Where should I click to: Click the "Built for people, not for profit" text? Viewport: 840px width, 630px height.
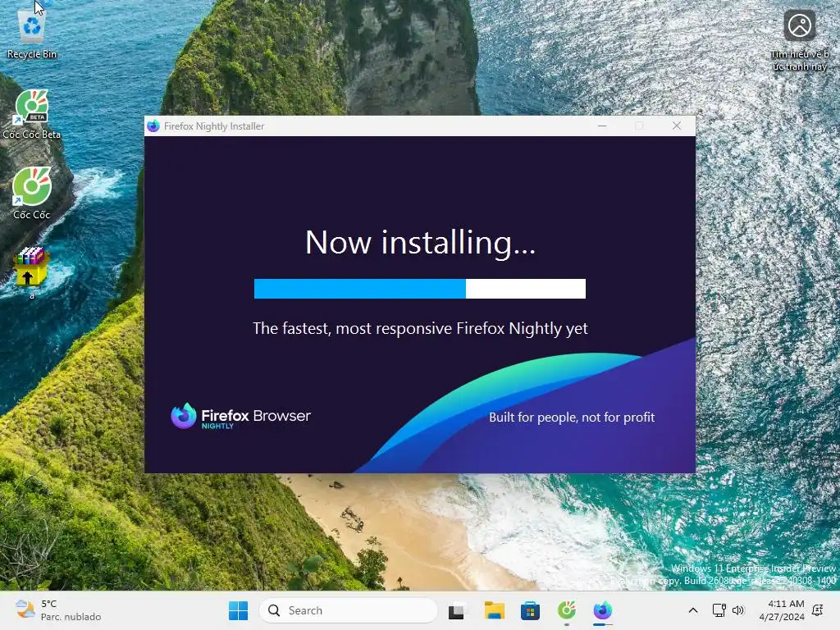click(572, 418)
